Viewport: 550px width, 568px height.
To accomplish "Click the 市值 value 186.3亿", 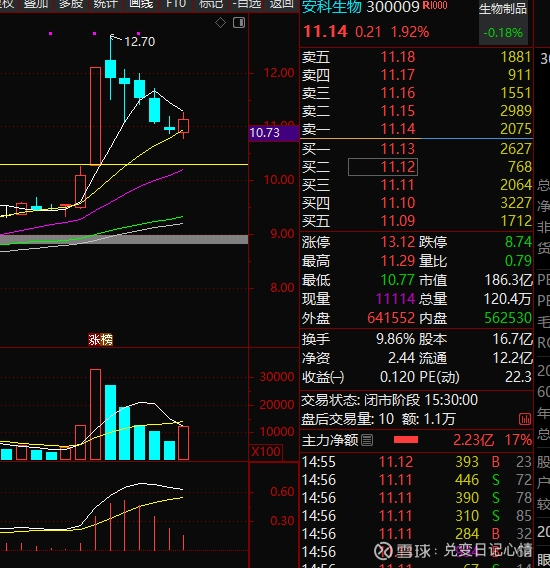I will point(509,280).
